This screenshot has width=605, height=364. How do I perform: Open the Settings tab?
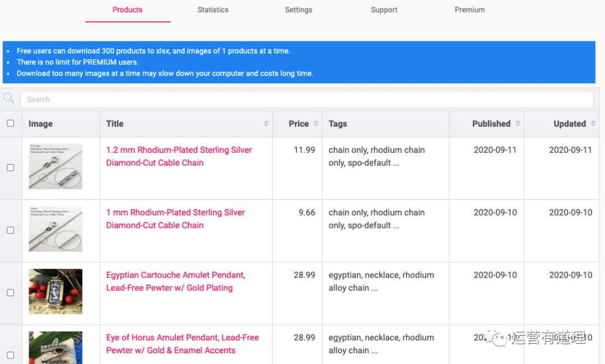point(299,10)
